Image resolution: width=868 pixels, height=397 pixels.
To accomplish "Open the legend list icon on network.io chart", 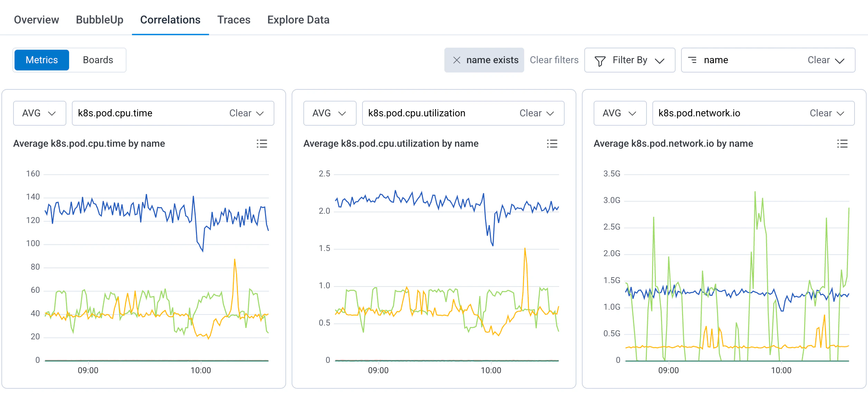I will pos(842,144).
